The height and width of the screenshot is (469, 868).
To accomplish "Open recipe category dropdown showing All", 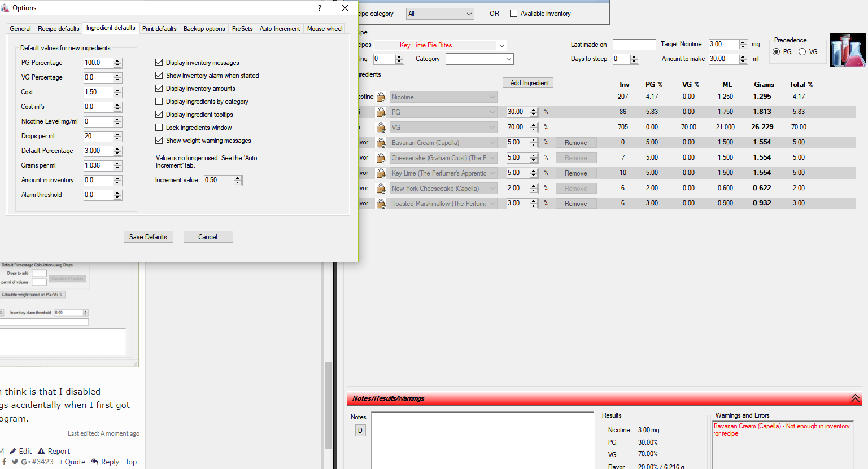I will (x=440, y=14).
